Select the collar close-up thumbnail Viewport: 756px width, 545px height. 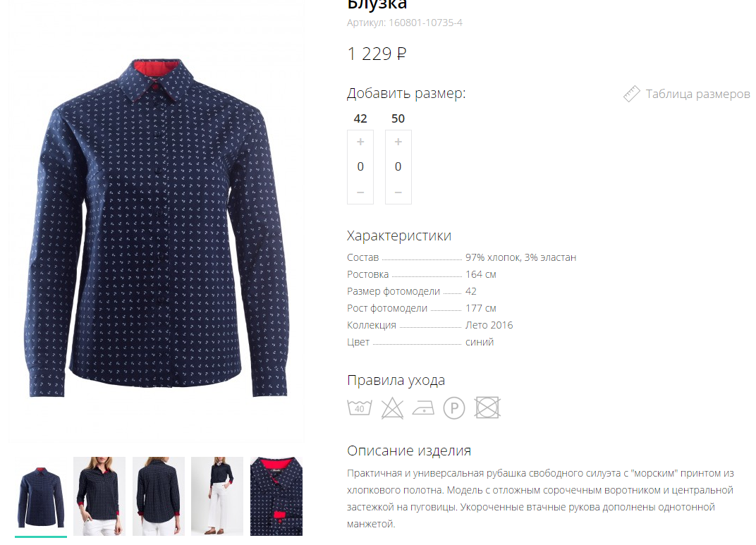(x=276, y=496)
